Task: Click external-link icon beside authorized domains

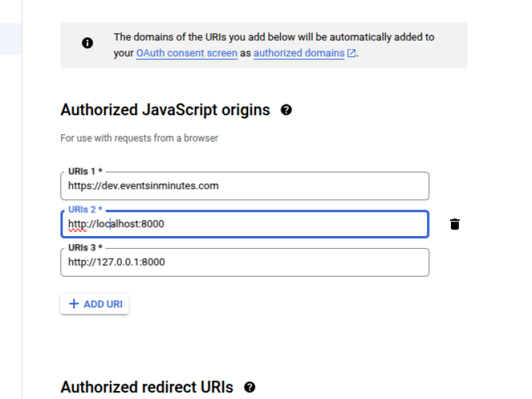Action: point(351,53)
